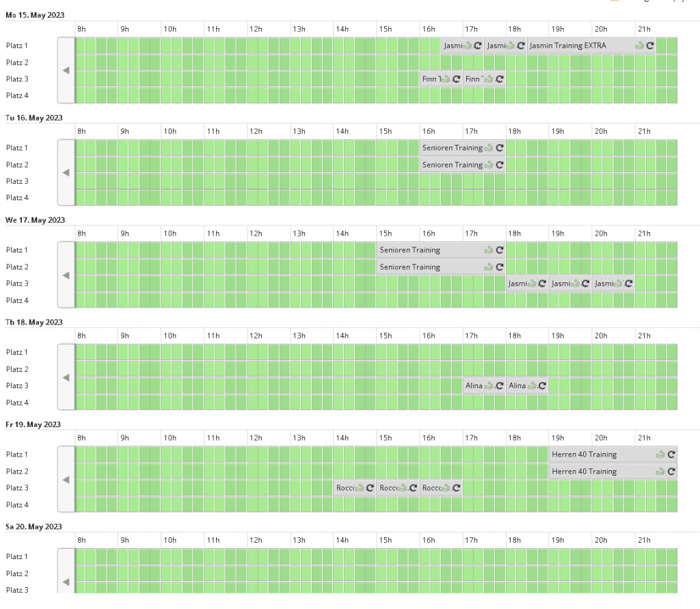Click recurring icon on Wednesday Platz 2 Senioren Training

click(x=500, y=267)
